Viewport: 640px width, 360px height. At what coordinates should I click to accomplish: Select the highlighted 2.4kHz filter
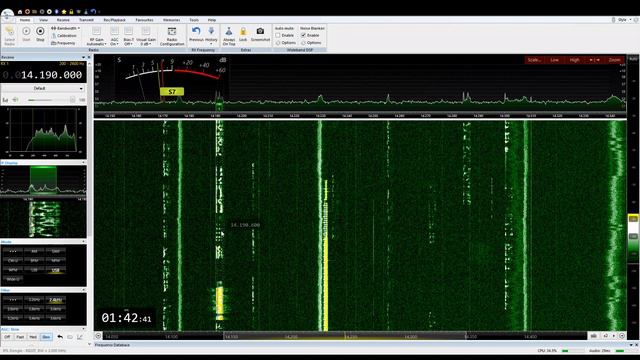coord(56,300)
